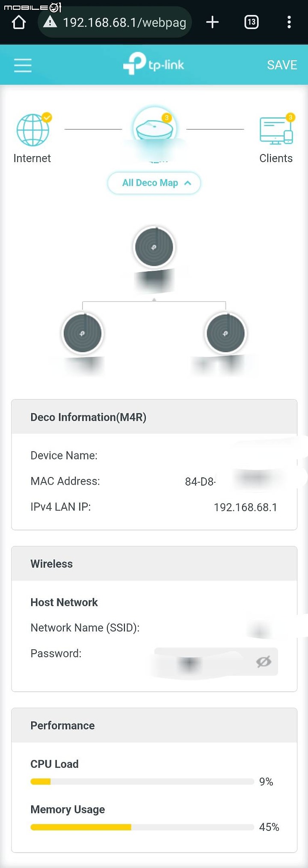308x868 pixels.
Task: Click the Wi-Fi password field
Action: pos(216,662)
